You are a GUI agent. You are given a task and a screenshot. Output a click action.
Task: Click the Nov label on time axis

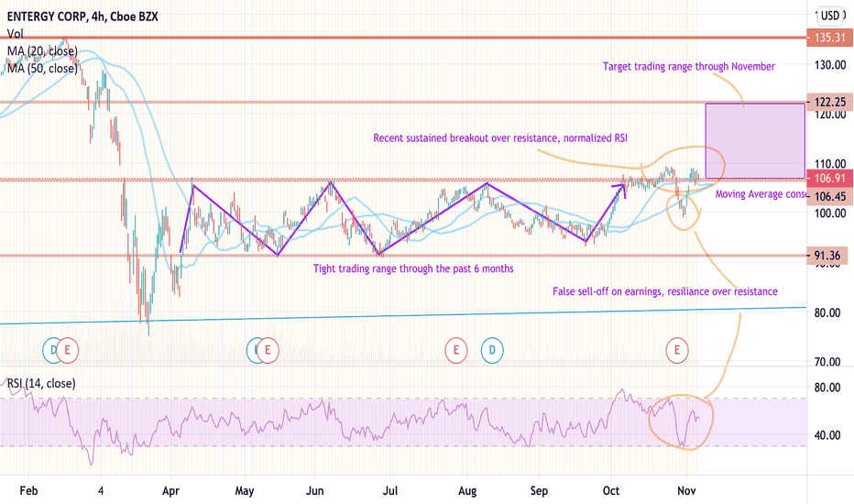point(686,491)
